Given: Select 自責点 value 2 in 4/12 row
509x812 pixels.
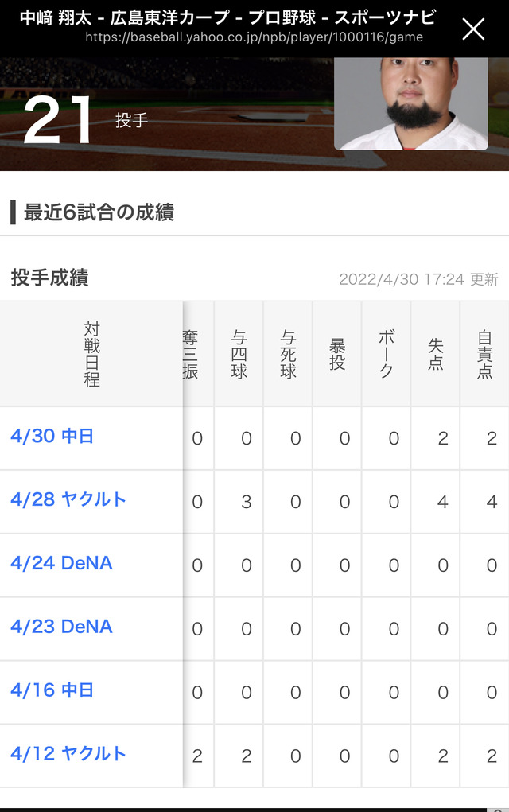Looking at the screenshot, I should (x=492, y=756).
